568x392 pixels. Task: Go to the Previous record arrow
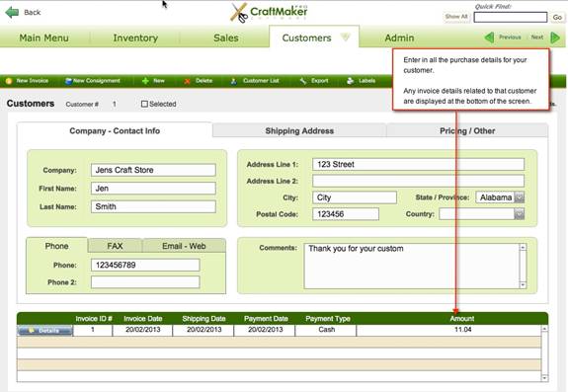pos(489,38)
